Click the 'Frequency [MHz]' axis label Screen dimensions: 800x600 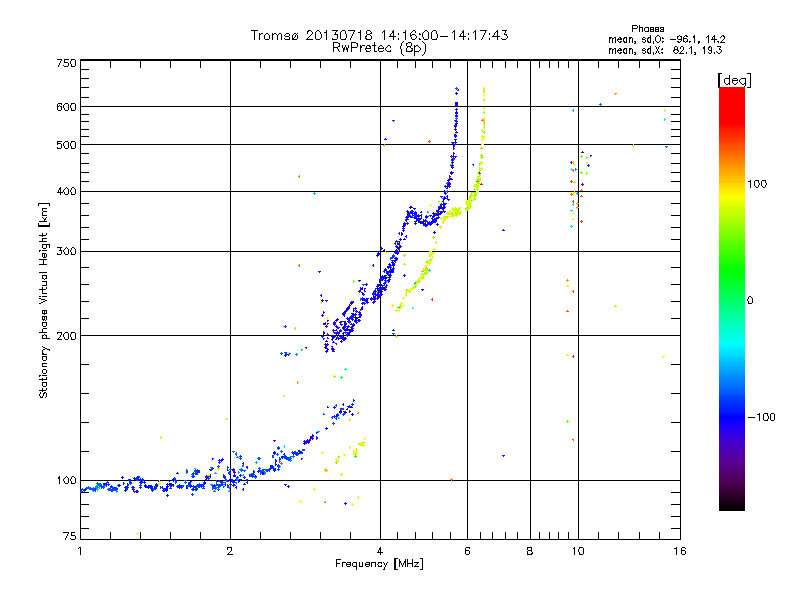pos(379,564)
